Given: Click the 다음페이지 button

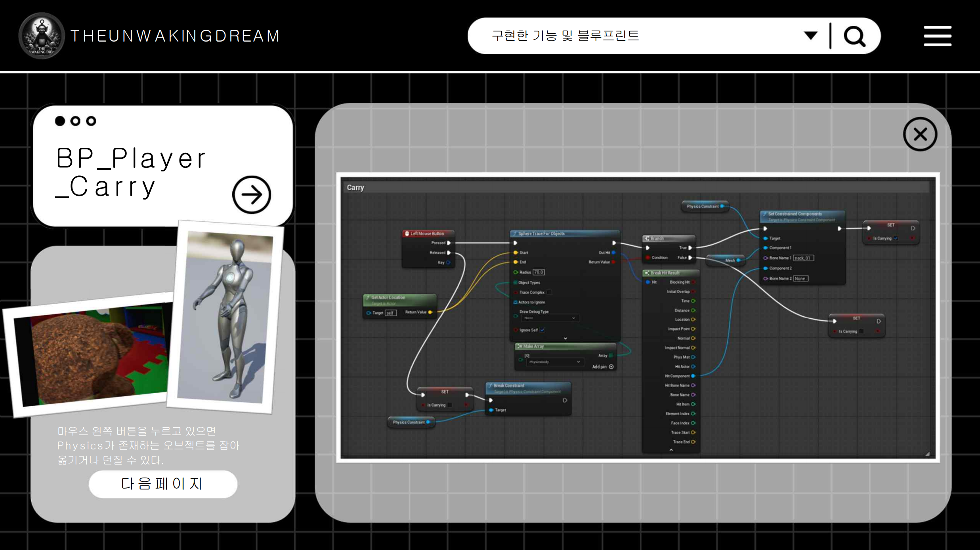Looking at the screenshot, I should pyautogui.click(x=163, y=484).
